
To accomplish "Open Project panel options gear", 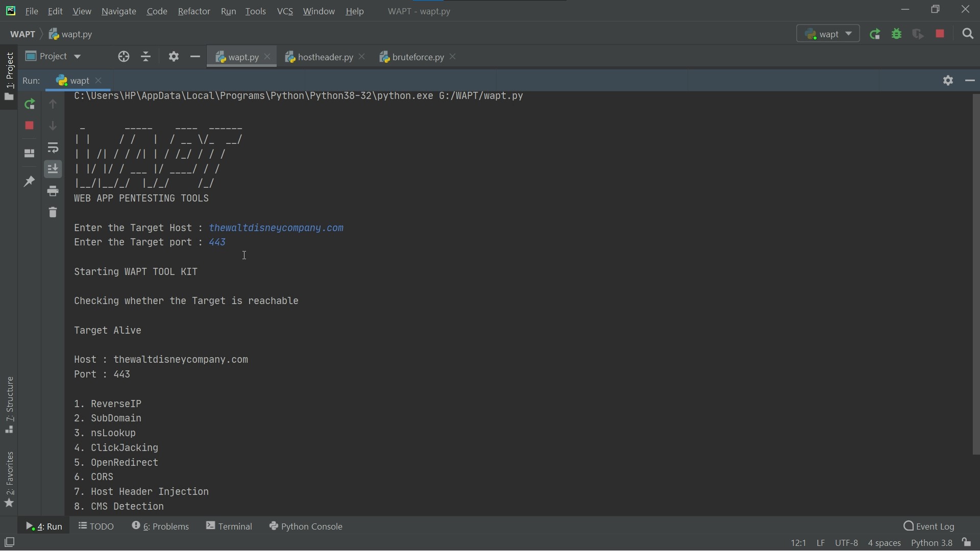I will pyautogui.click(x=174, y=57).
